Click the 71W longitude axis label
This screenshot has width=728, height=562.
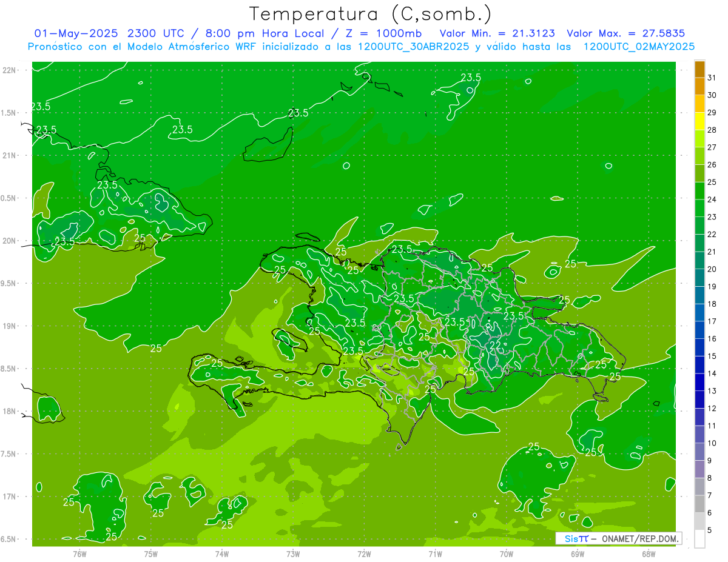[x=435, y=554]
